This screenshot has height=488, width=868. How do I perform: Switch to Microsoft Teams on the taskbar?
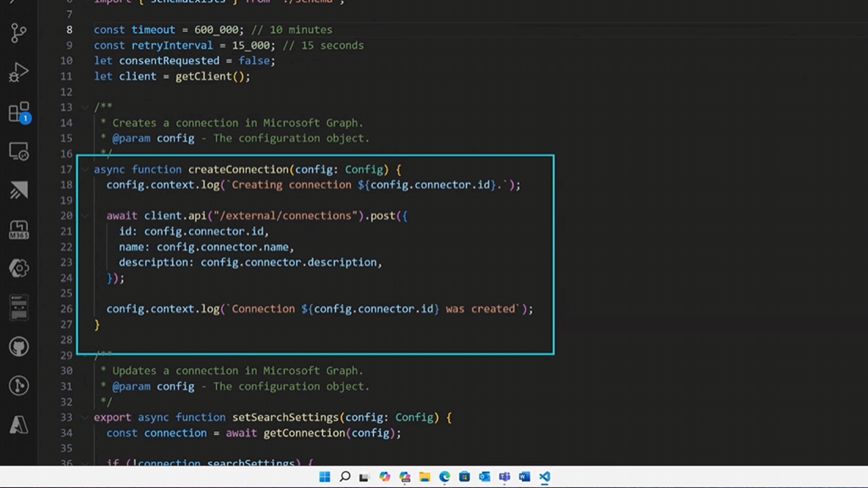tap(504, 477)
